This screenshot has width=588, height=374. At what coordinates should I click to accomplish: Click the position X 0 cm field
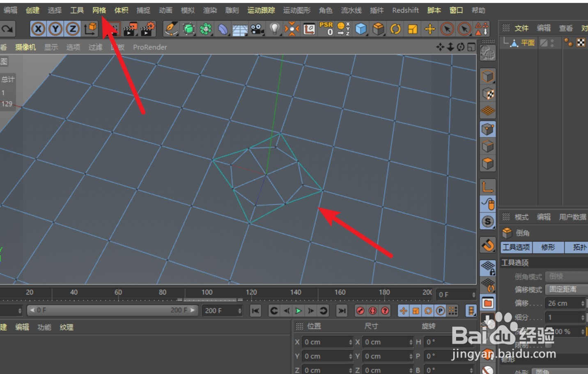(327, 342)
